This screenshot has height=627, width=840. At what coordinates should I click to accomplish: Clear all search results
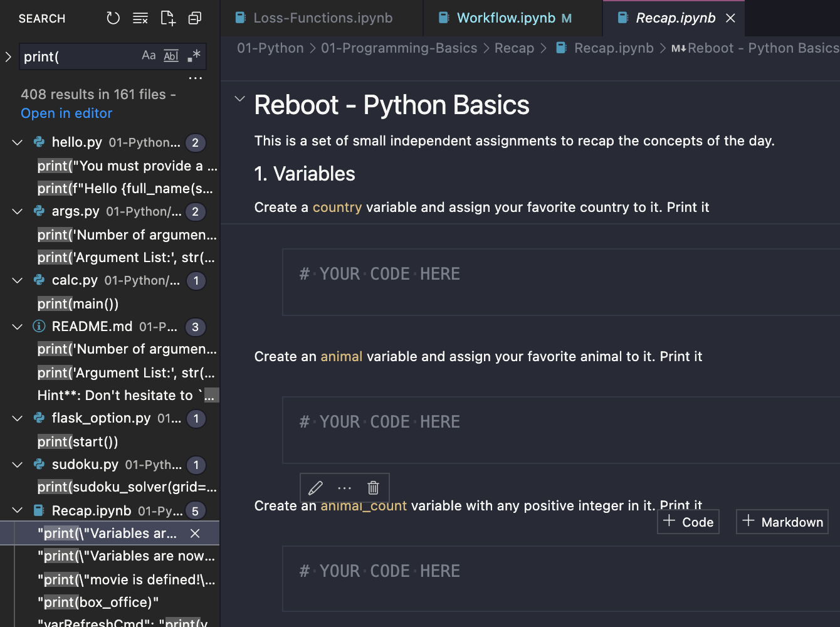[140, 18]
